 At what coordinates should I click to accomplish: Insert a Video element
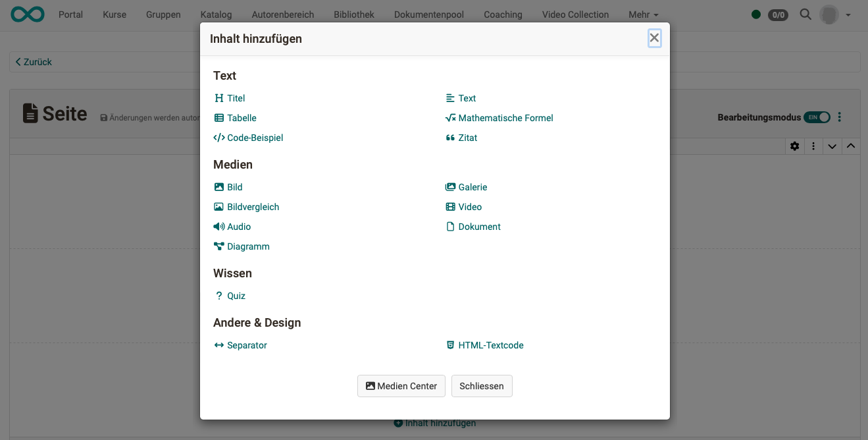pos(469,207)
